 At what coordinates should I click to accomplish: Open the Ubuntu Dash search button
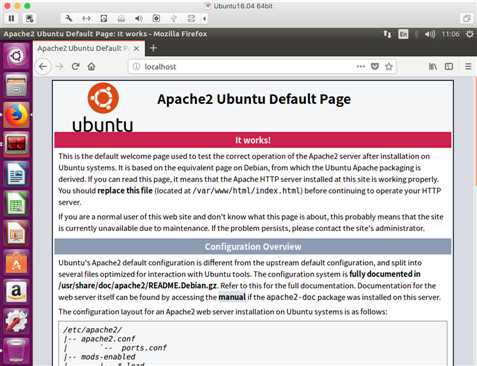pyautogui.click(x=16, y=56)
